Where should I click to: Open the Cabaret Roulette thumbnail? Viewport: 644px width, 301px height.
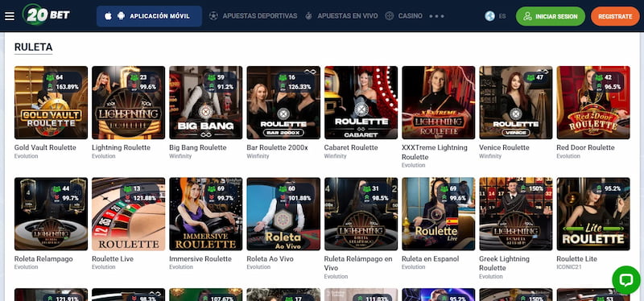point(361,103)
